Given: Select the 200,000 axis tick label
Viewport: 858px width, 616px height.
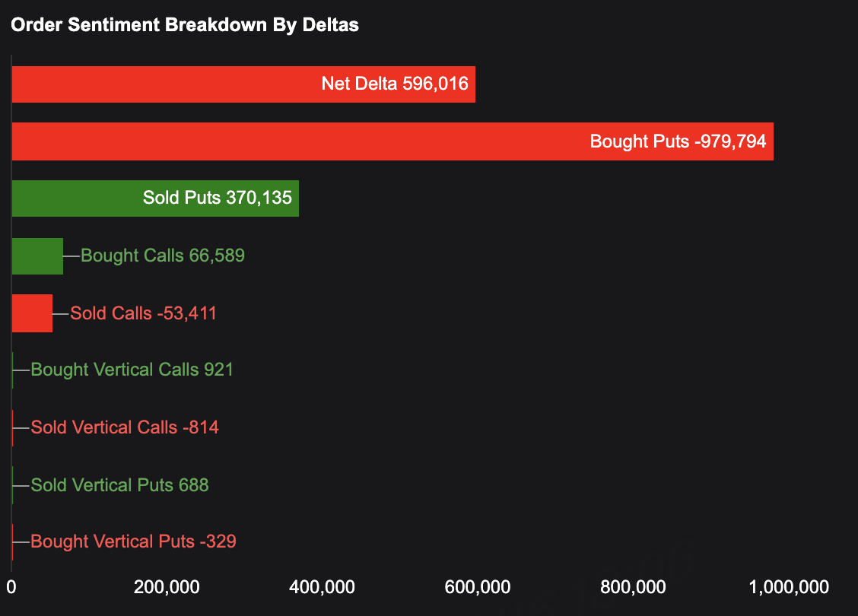Looking at the screenshot, I should click(167, 587).
